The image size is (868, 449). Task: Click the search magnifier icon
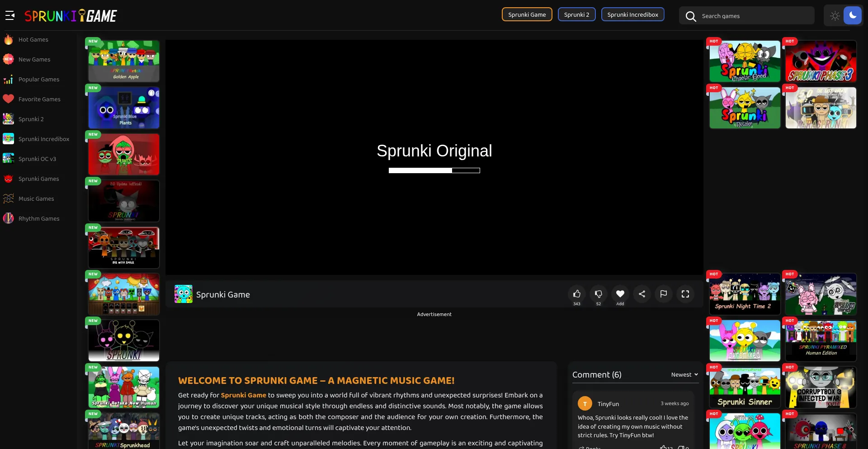[x=690, y=16]
